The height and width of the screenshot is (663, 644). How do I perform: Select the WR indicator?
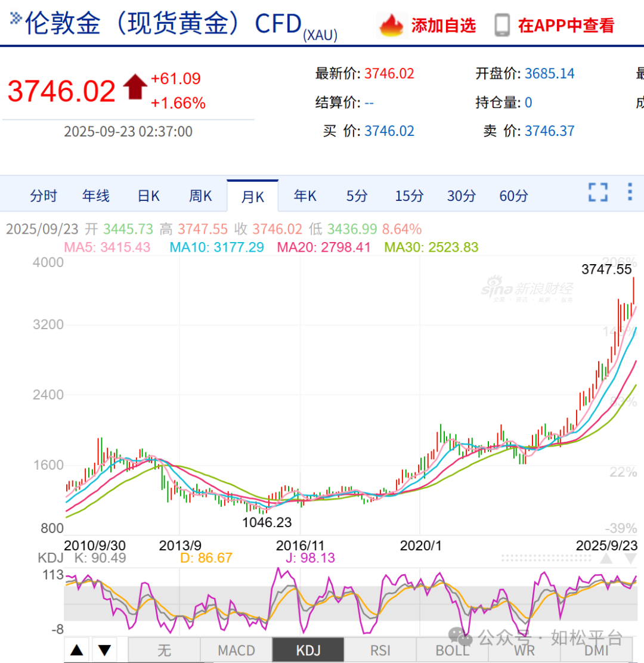(x=524, y=650)
